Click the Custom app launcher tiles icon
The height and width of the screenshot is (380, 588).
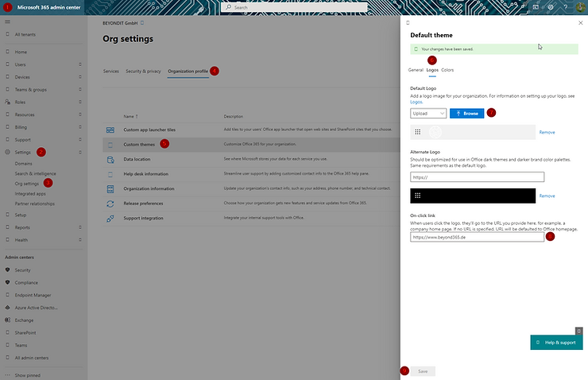click(110, 130)
